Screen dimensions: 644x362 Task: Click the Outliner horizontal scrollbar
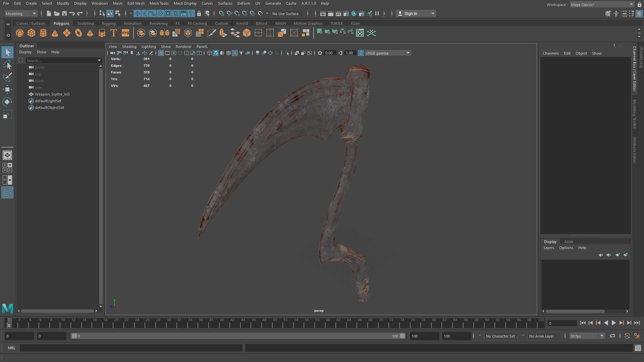[x=57, y=311]
